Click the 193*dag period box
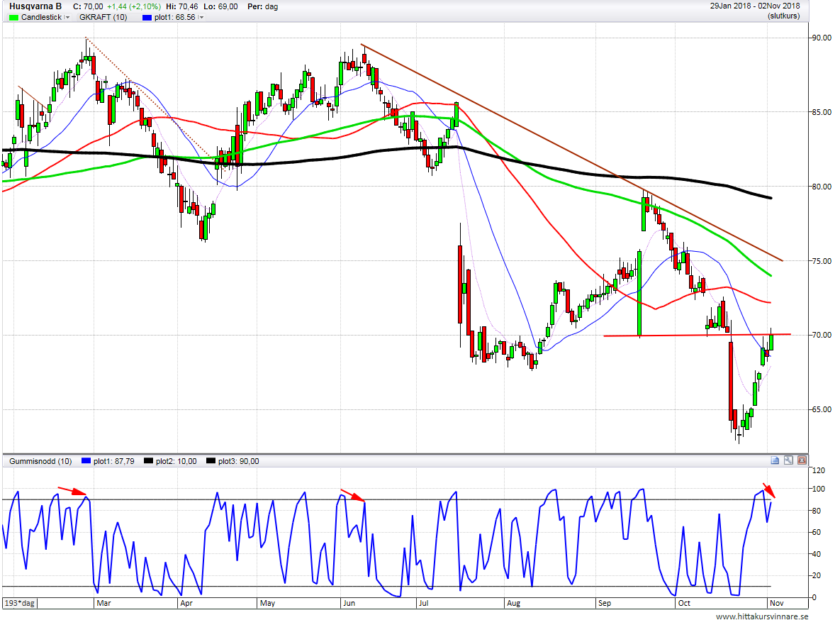Image resolution: width=840 pixels, height=620 pixels. coord(20,603)
